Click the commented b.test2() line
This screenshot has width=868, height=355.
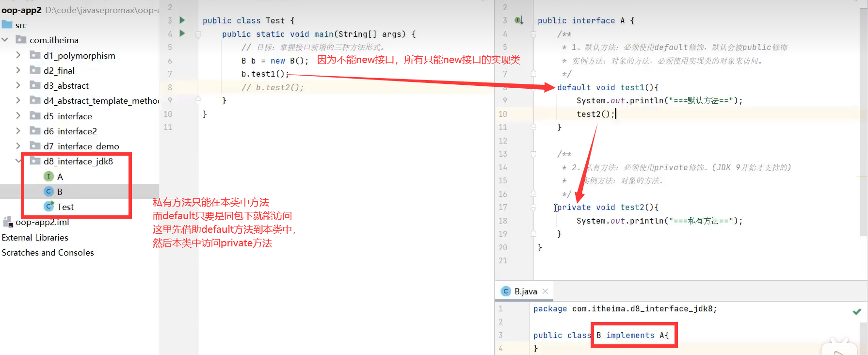pyautogui.click(x=273, y=87)
